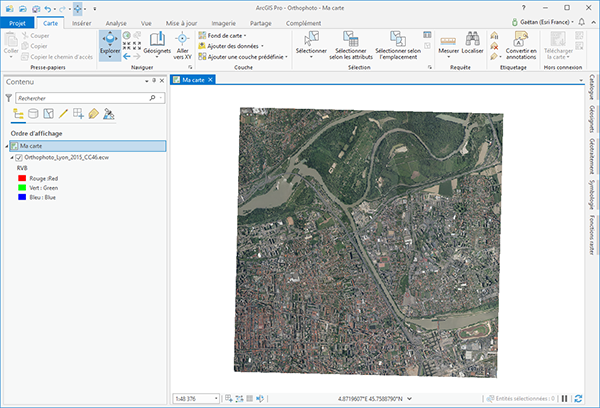Toggle auto-hide pin on Contenu pane
Viewport: 600px width, 408px height.
pos(153,80)
